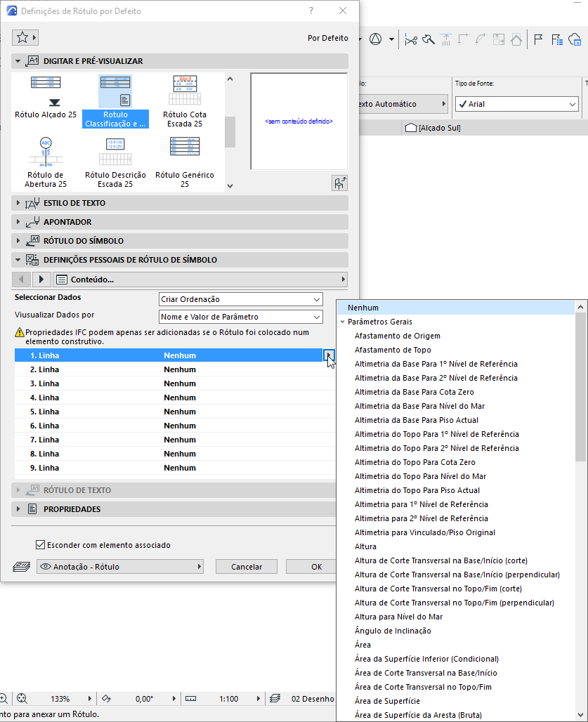Click the scissors trim tool icon
Image resolution: width=588 pixels, height=722 pixels.
pos(411,40)
